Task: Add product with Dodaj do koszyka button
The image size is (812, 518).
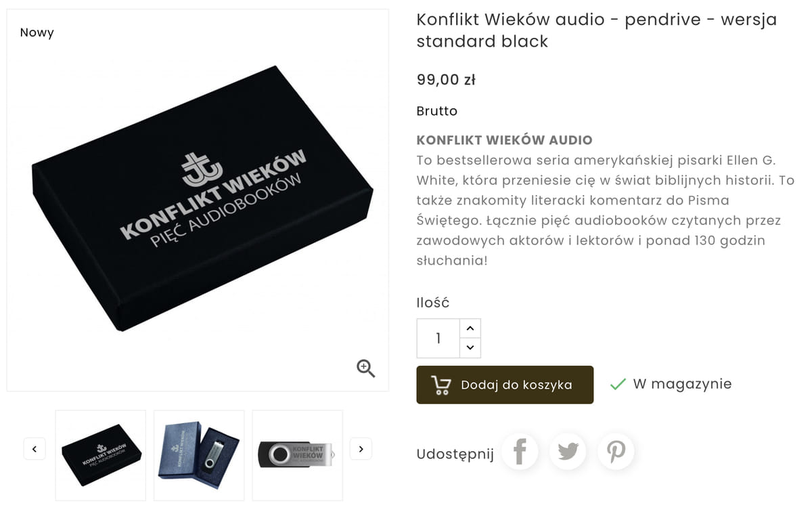Action: (x=505, y=385)
